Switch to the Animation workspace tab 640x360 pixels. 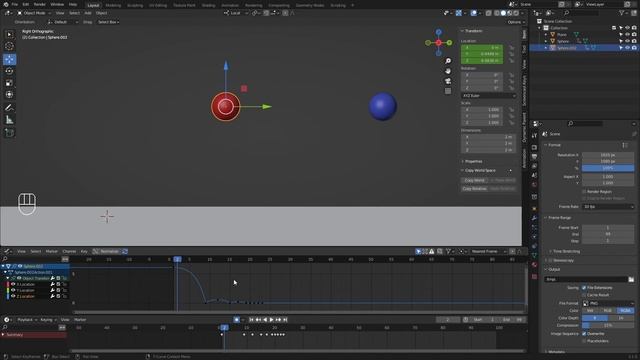[230, 5]
